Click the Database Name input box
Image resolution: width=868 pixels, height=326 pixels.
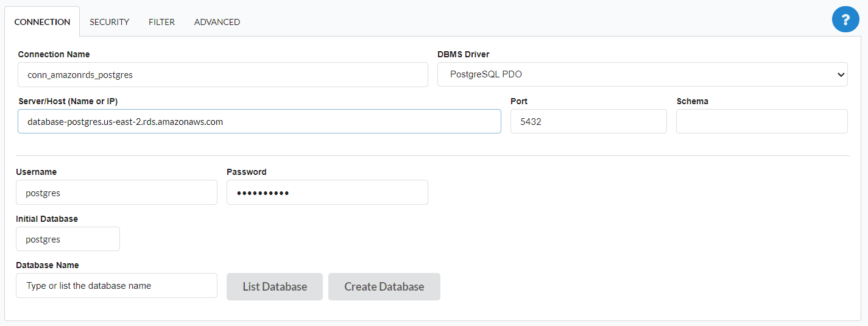point(116,286)
